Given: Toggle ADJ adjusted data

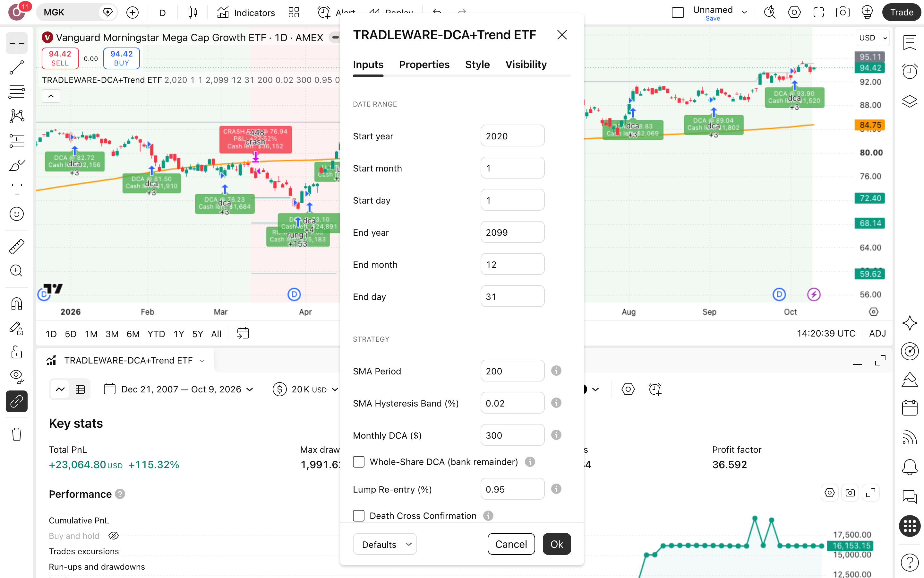Looking at the screenshot, I should click(x=877, y=333).
